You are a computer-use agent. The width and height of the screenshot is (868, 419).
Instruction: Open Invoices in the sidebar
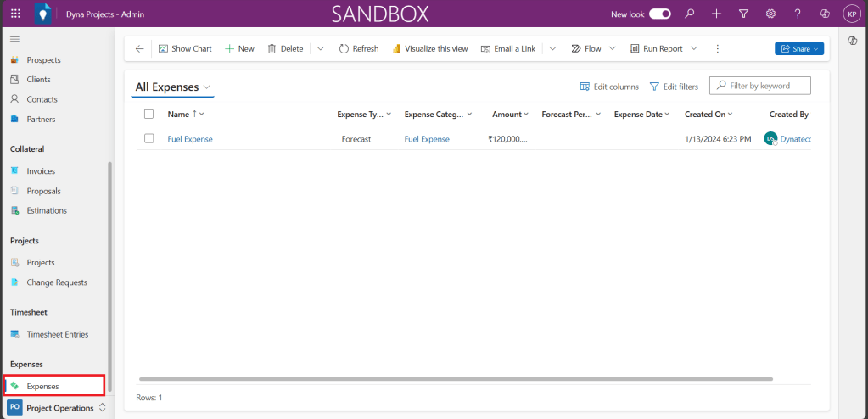41,171
